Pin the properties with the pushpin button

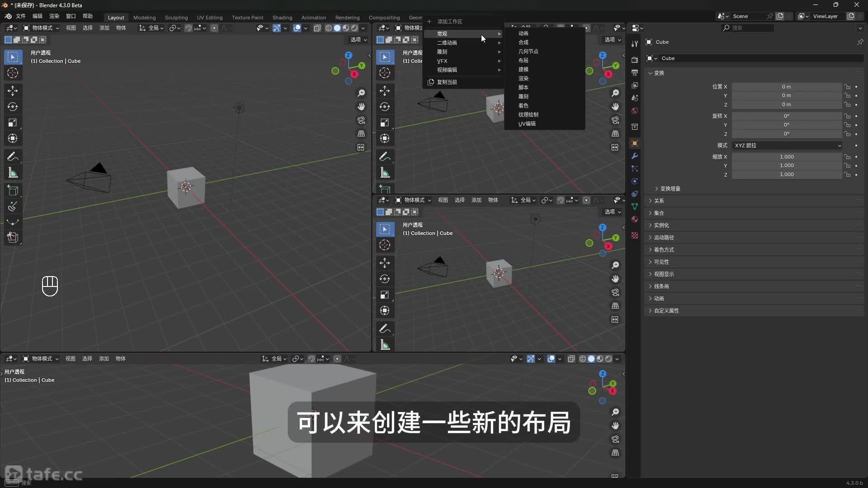(x=861, y=42)
